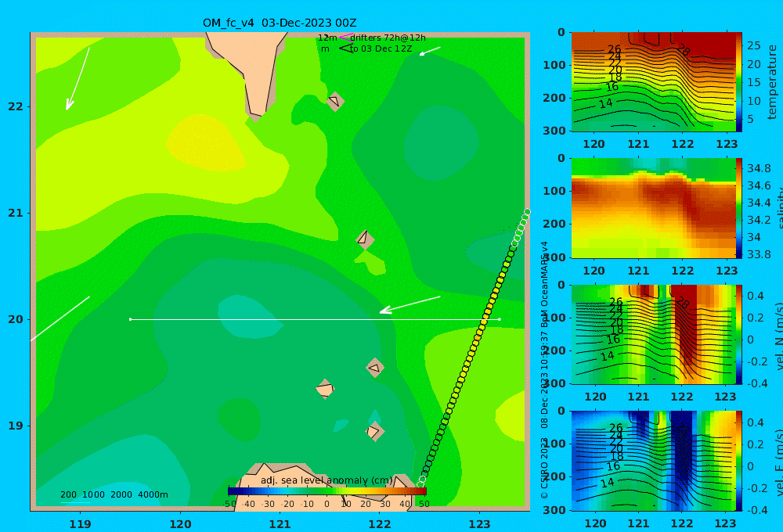
Task: Click the salinity panel color scale
Action: (x=739, y=208)
